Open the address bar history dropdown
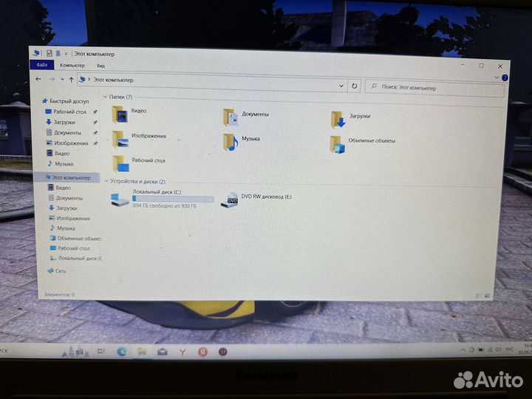The width and height of the screenshot is (532, 399). coord(341,86)
